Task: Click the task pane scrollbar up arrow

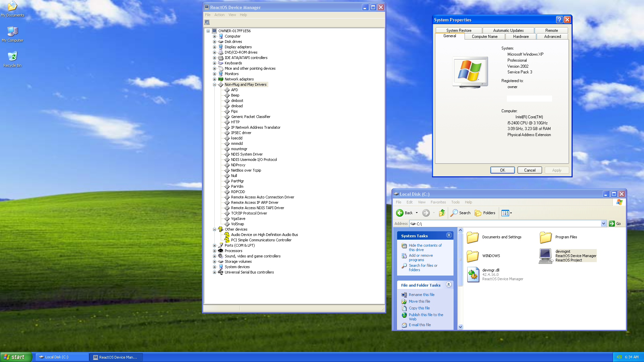Action: pos(460,230)
